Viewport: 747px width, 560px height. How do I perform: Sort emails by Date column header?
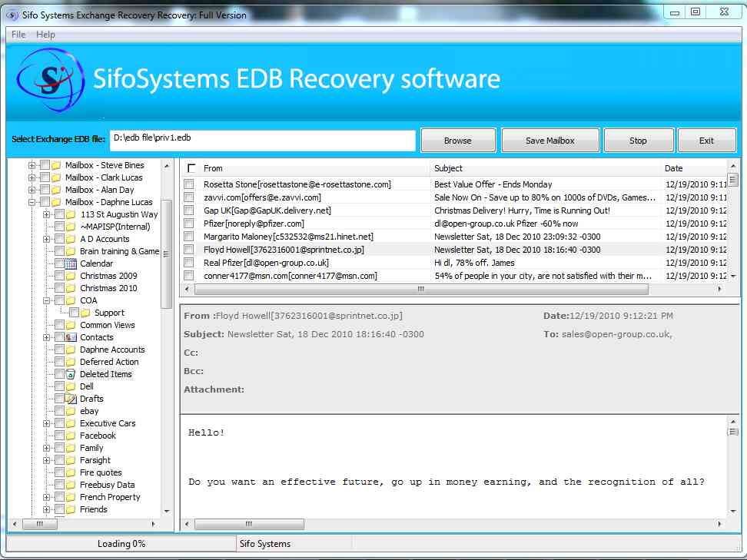(674, 168)
